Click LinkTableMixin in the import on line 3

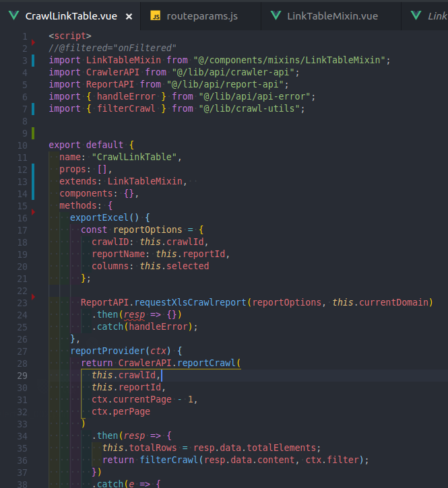pos(123,60)
